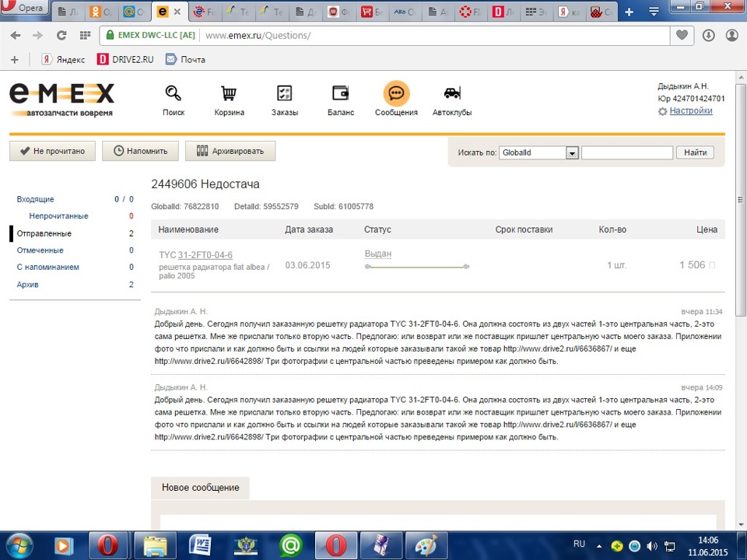Open Mail.ru Agent from the taskbar
Viewport: 747px width, 560px height.
[x=290, y=546]
